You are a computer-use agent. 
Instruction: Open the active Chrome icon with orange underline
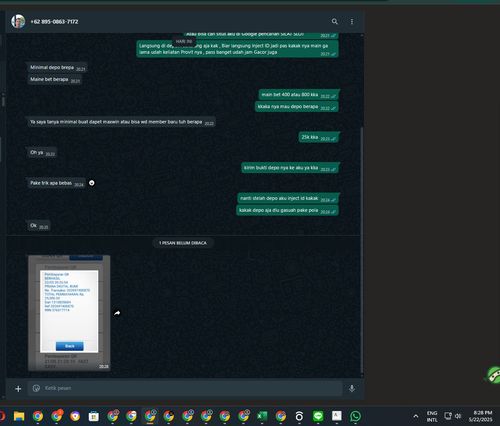pyautogui.click(x=150, y=416)
